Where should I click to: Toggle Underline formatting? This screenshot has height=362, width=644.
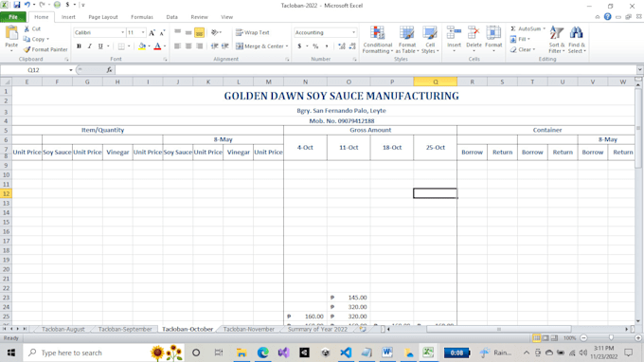(100, 46)
